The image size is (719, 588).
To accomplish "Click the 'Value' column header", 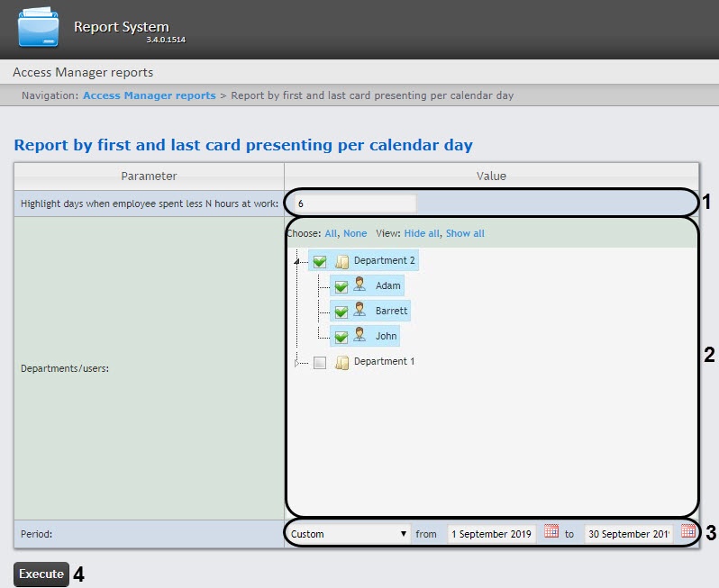I will [491, 176].
